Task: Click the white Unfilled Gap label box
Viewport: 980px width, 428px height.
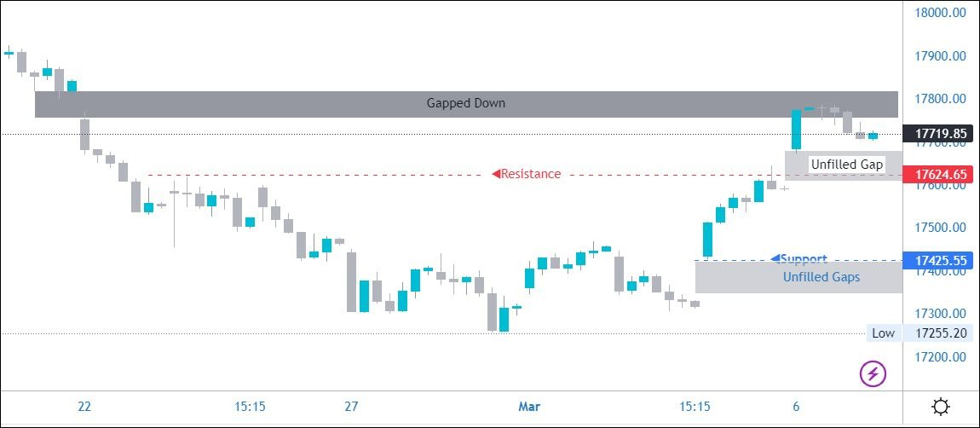Action: coord(847,164)
